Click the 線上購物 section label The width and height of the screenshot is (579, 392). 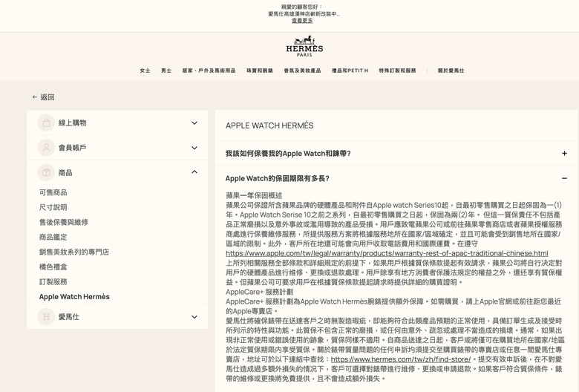point(73,123)
